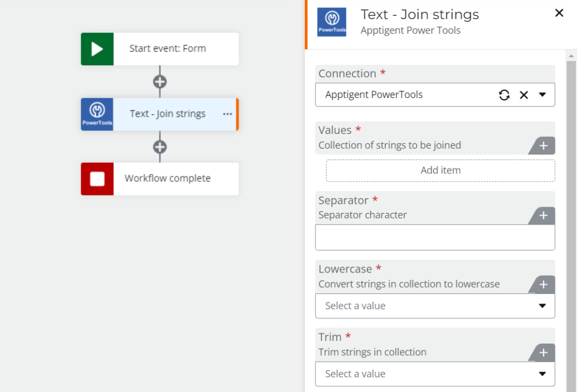Expand the Connection dropdown arrow
The width and height of the screenshot is (577, 392).
click(x=542, y=95)
